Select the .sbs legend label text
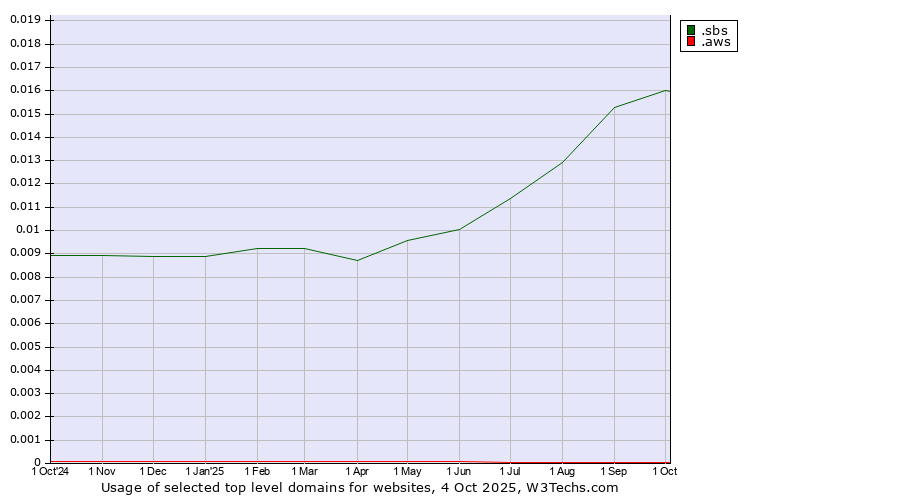 pos(714,30)
